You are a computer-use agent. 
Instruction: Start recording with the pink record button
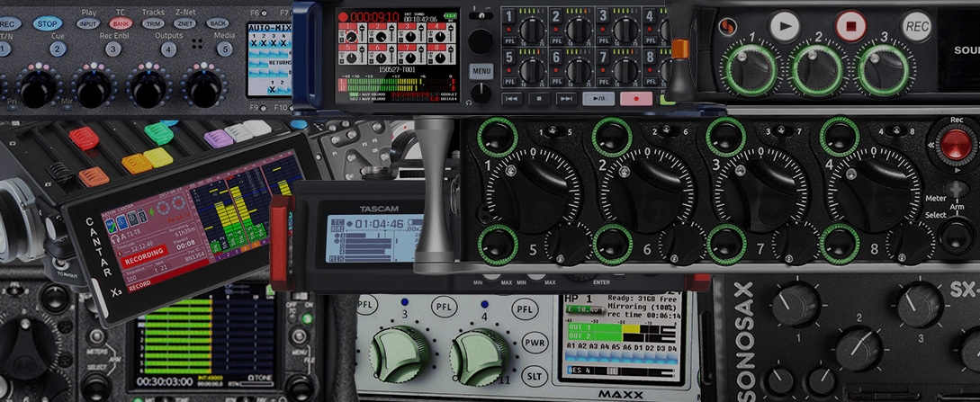coord(636,99)
